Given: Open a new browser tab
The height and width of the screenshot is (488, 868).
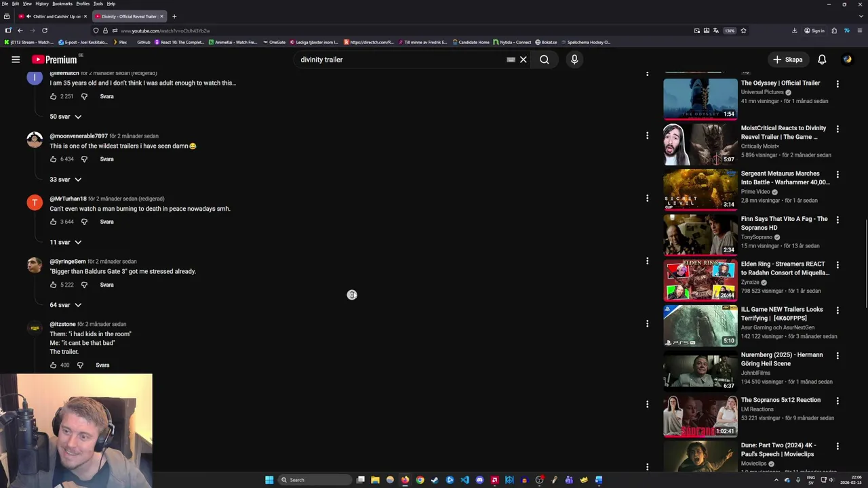Looking at the screenshot, I should click(x=174, y=16).
